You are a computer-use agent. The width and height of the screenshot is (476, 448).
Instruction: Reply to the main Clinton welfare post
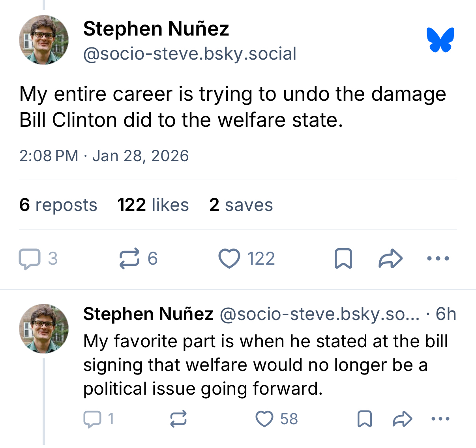[x=30, y=259]
